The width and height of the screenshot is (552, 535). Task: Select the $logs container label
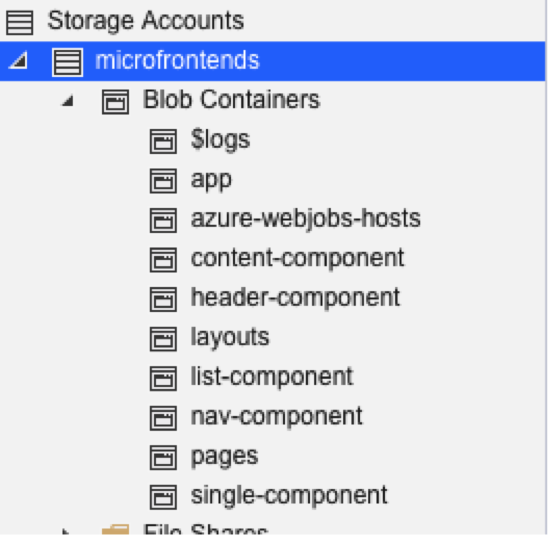(x=220, y=140)
